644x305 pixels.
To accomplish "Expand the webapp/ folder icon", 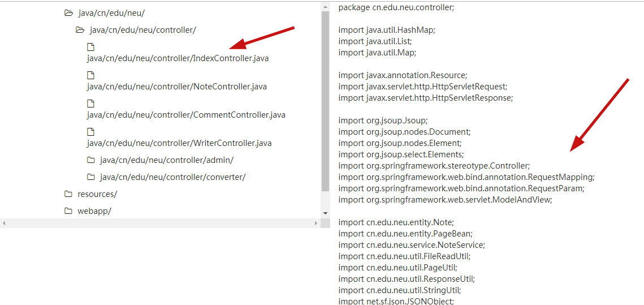I will [68, 211].
